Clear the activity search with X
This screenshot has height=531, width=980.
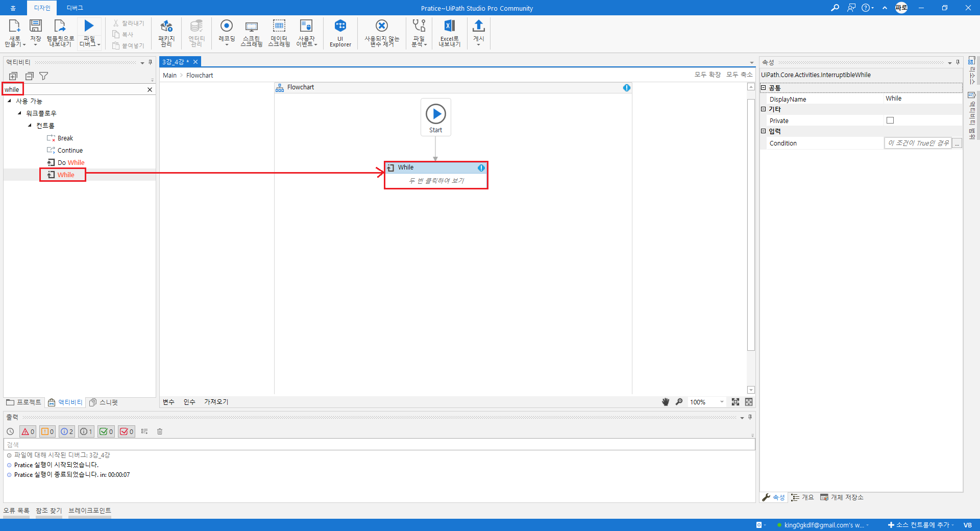pos(150,89)
